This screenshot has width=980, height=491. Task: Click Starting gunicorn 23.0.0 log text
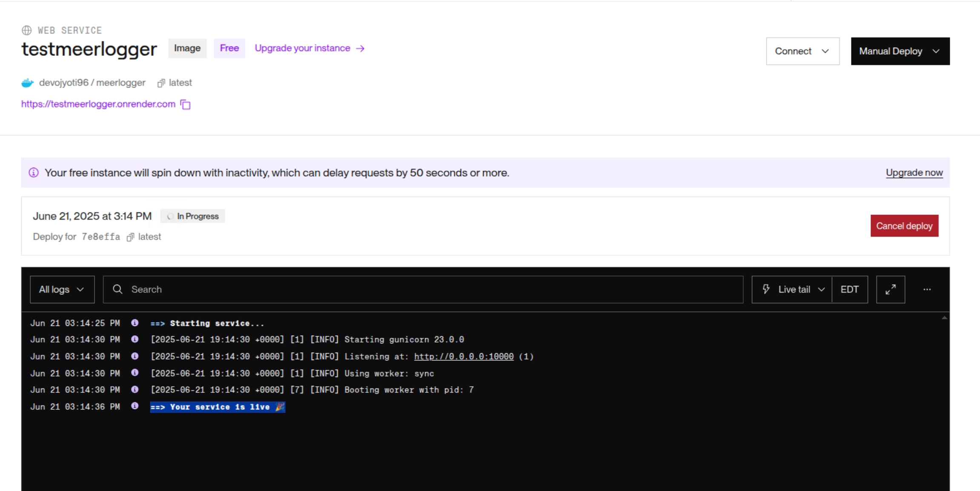tap(404, 340)
